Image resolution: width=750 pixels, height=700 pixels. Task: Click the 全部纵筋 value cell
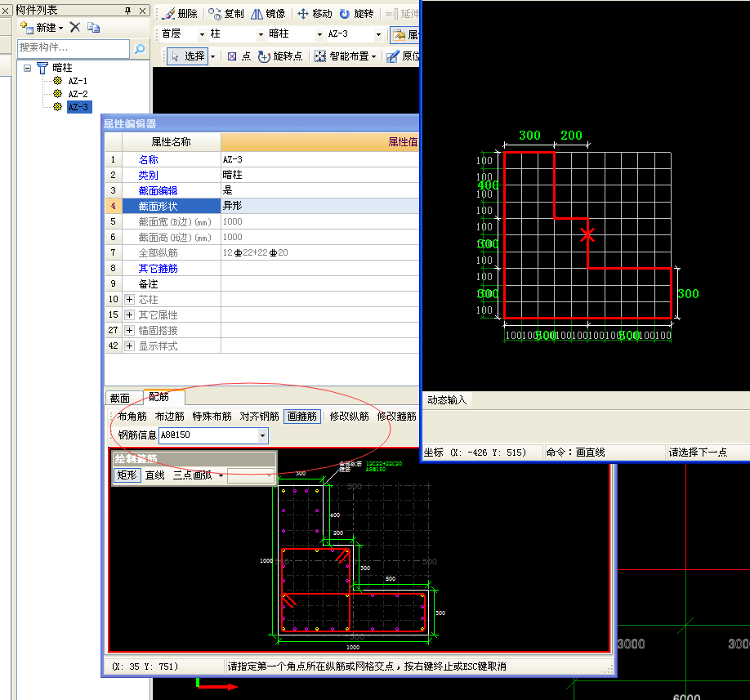coord(319,253)
